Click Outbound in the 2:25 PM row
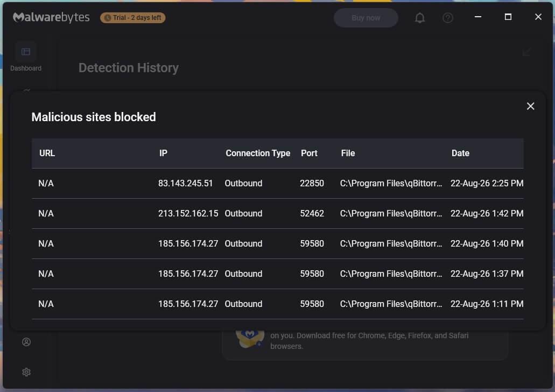Screen dimensions: 555x392 click(243, 184)
